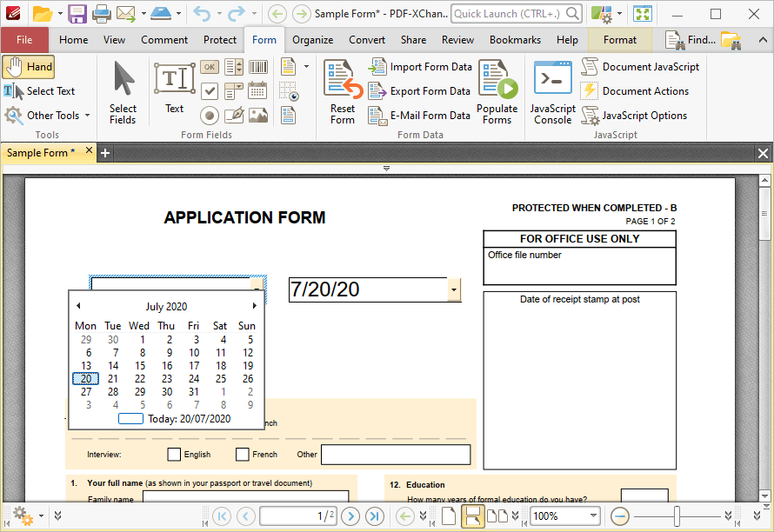Pick July 15 in the calendar
The height and width of the screenshot is (532, 774).
[140, 366]
